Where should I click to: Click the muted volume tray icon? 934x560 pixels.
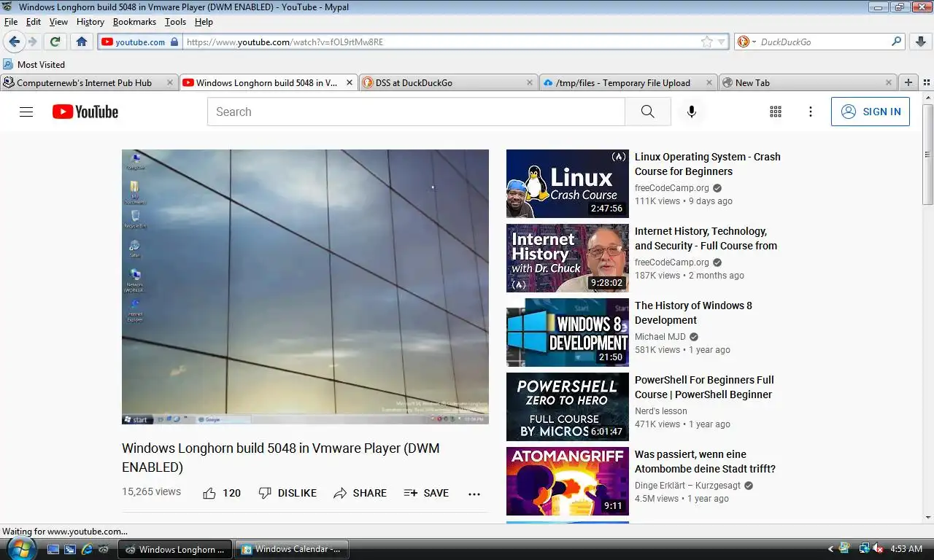point(879,548)
